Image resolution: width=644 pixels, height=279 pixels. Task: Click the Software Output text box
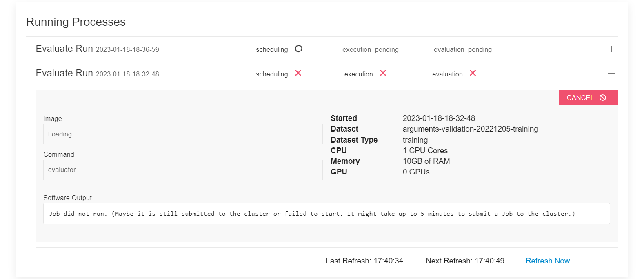326,214
